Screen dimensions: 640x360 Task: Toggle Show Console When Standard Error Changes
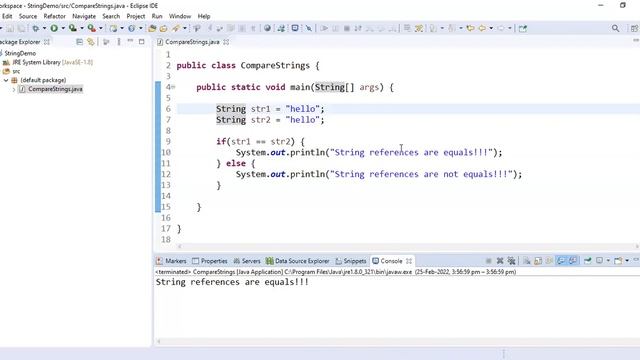573,260
